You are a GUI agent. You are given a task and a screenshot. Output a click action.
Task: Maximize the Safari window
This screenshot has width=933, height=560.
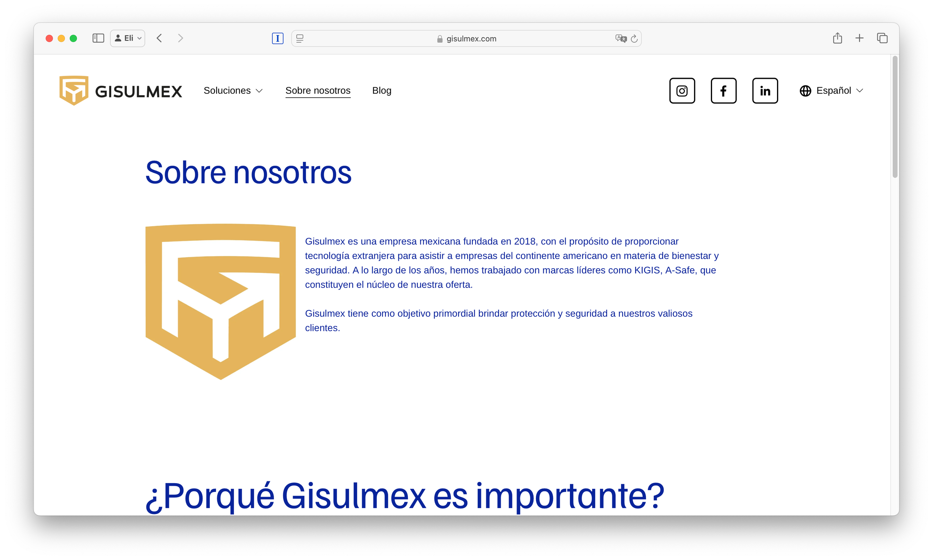(73, 38)
